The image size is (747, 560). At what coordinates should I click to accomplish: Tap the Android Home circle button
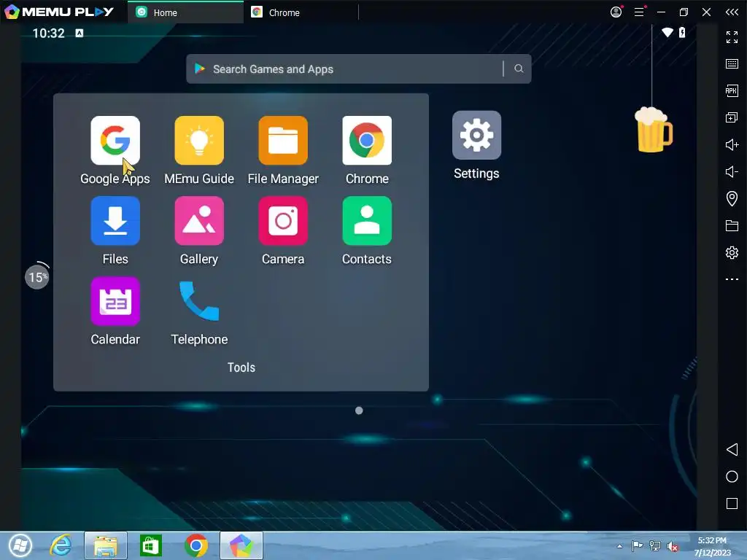point(732,477)
